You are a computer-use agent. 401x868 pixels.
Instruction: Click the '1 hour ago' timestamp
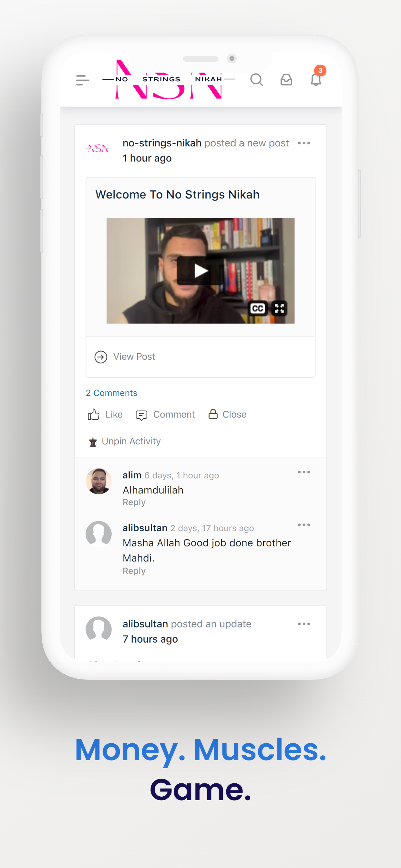tap(147, 158)
